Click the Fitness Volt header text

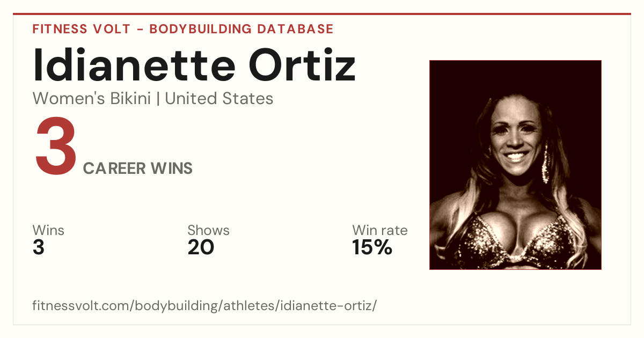point(82,29)
